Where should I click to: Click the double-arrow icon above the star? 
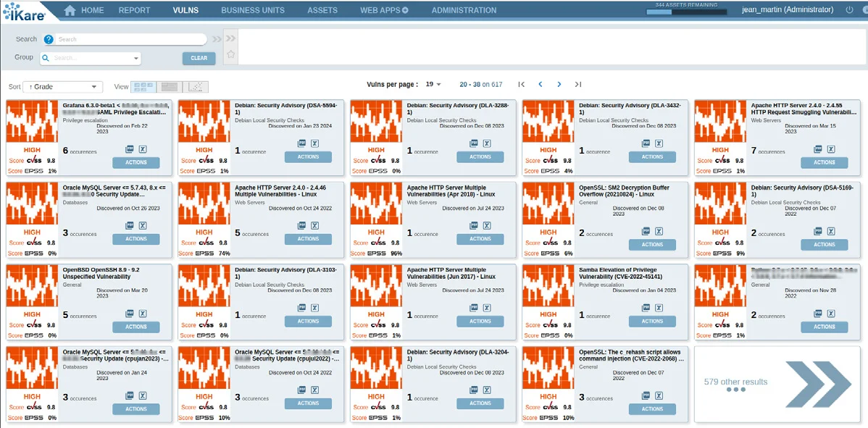[x=231, y=38]
